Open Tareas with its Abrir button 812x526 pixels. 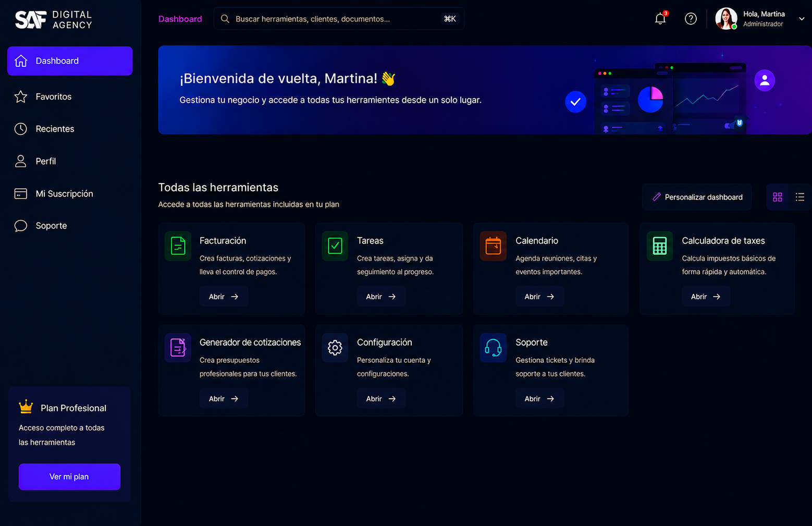click(381, 297)
